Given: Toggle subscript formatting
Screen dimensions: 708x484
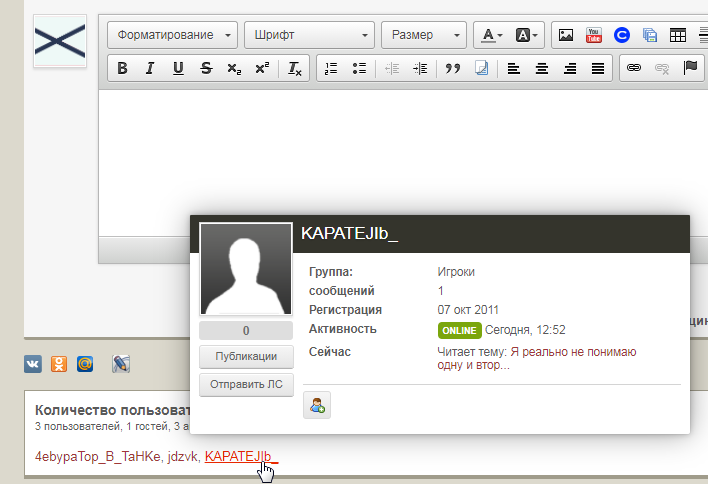Looking at the screenshot, I should pos(234,68).
